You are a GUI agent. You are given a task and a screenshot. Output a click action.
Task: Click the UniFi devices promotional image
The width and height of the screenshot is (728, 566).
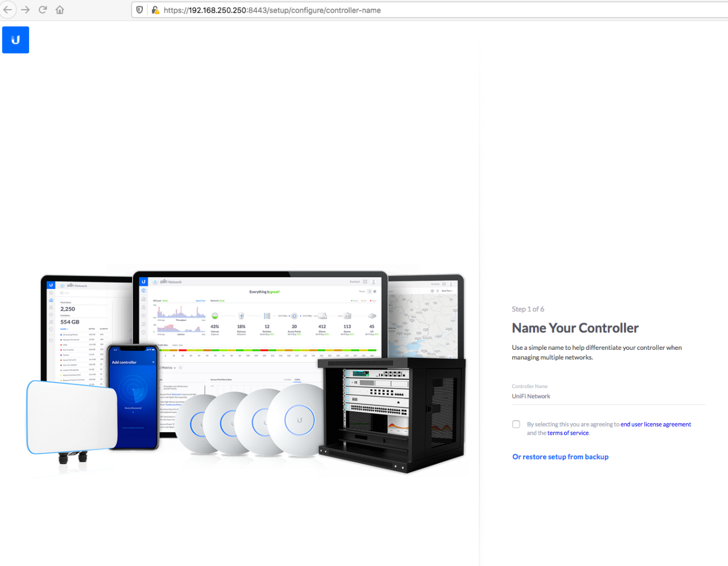pyautogui.click(x=246, y=372)
